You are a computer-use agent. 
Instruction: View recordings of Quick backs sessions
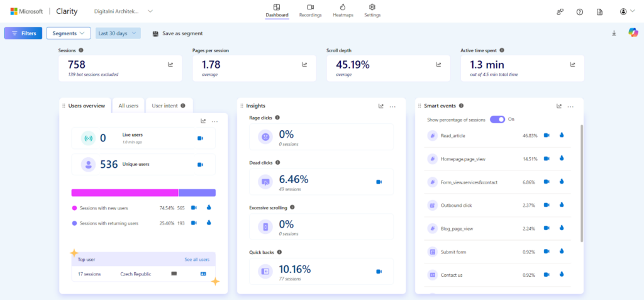click(379, 272)
